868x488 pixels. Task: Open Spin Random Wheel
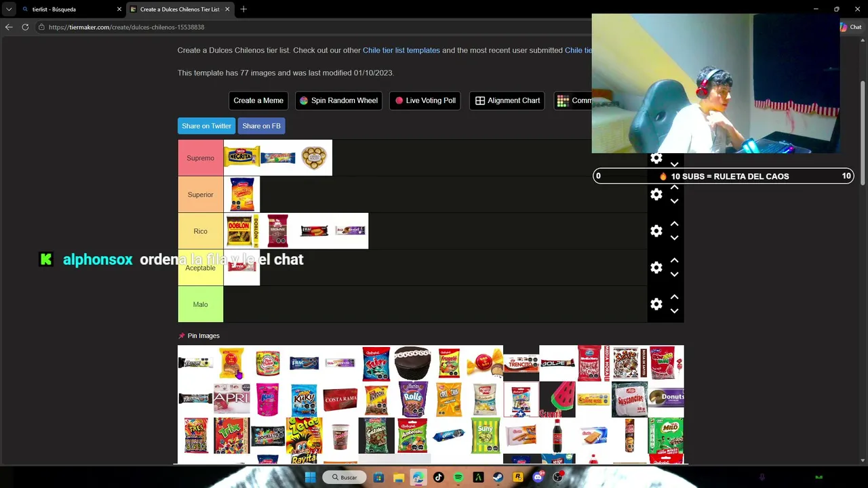[338, 100]
